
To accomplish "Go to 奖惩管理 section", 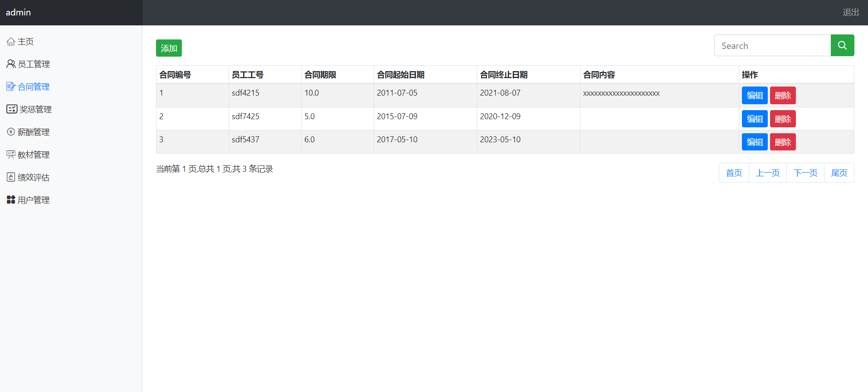I will (x=35, y=109).
